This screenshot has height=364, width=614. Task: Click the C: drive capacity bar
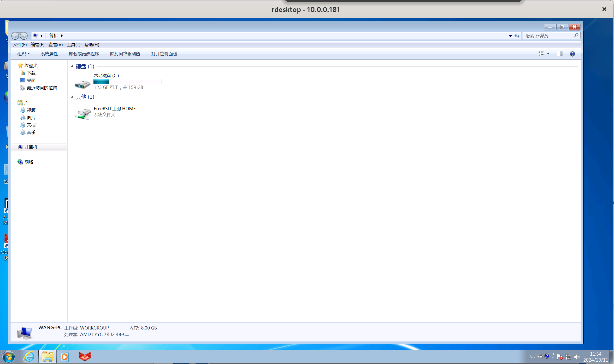tap(127, 81)
